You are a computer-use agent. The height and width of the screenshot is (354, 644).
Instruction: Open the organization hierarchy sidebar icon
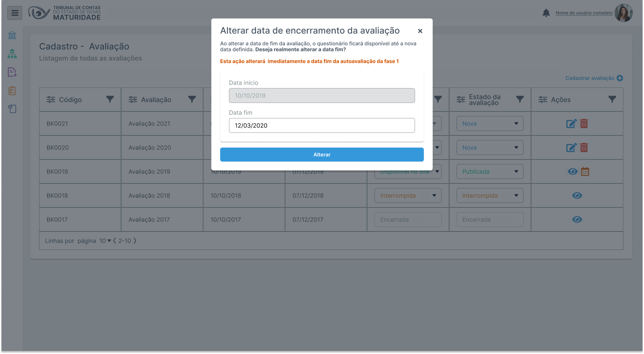12,54
